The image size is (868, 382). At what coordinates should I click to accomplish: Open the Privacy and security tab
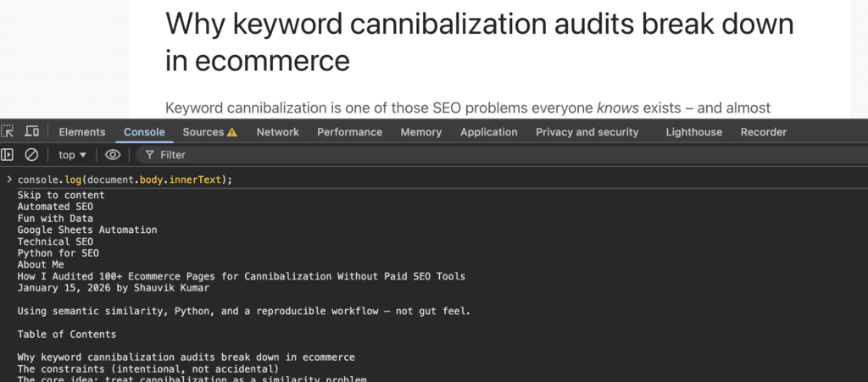(587, 132)
